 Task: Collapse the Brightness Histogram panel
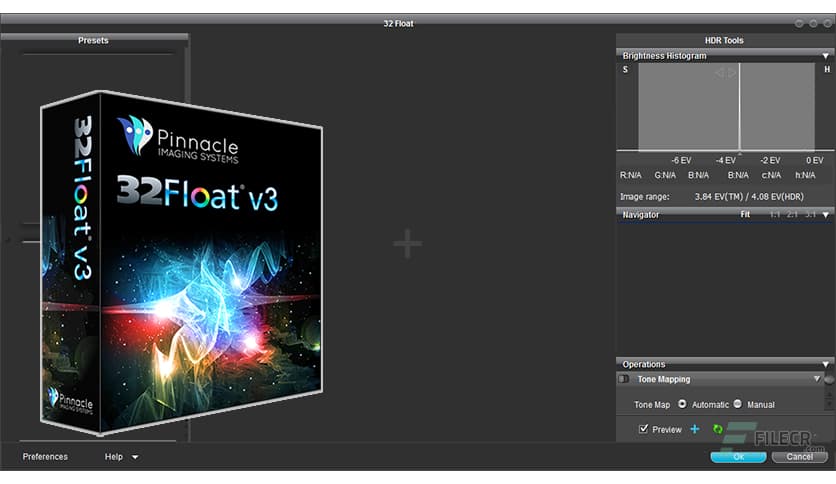click(x=825, y=56)
